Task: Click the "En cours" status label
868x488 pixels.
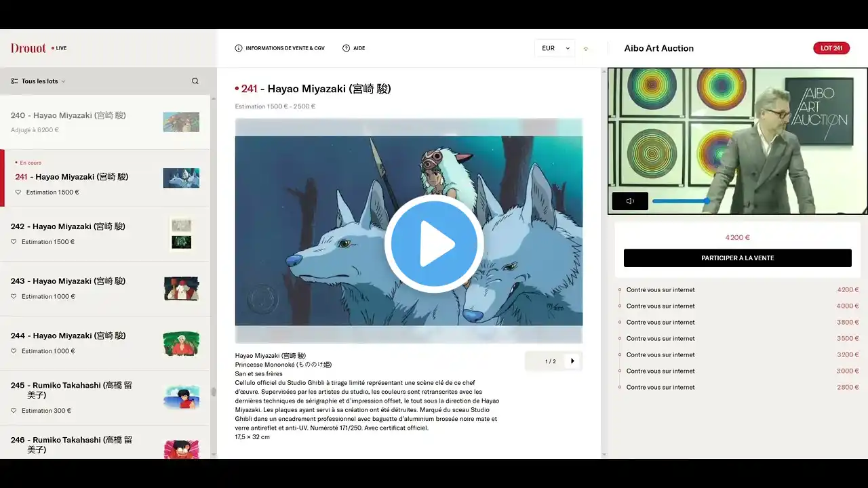Action: tap(31, 163)
